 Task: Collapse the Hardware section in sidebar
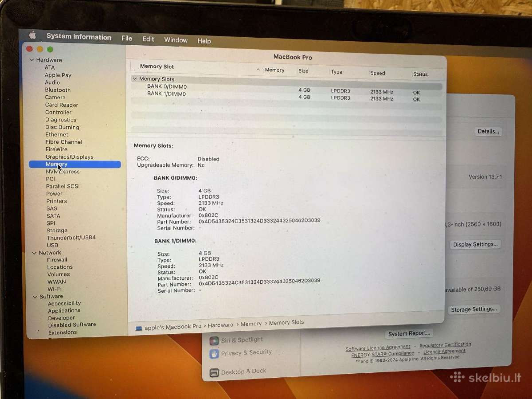pyautogui.click(x=31, y=60)
